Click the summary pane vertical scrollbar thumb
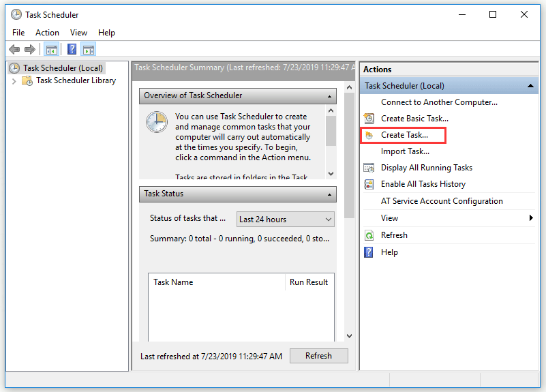 click(349, 155)
